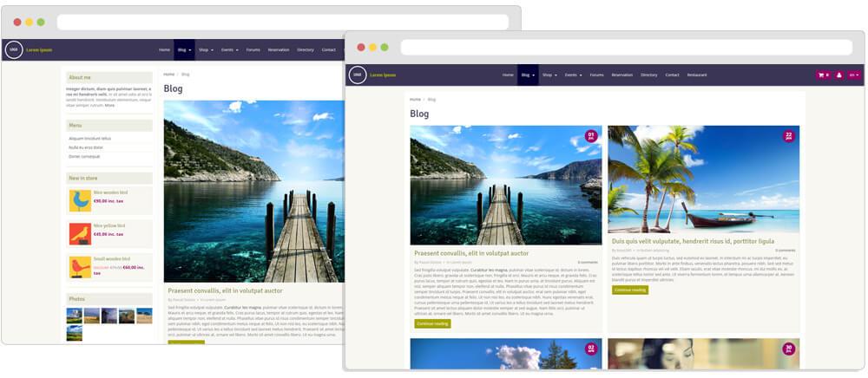Open 'Duis quis velit vulputate' post title
The height and width of the screenshot is (378, 868).
(693, 242)
